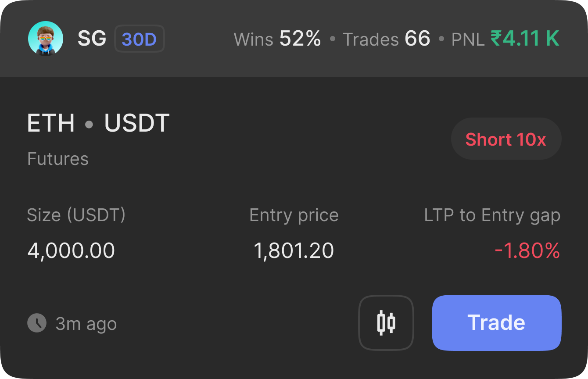
Task: Click the Wins 52% statistic
Action: point(278,39)
